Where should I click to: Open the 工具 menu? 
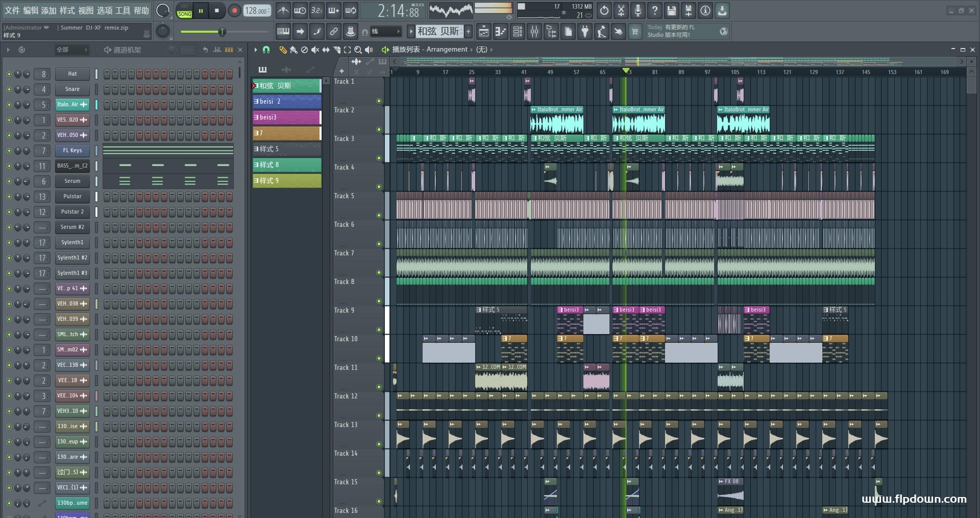coord(122,10)
